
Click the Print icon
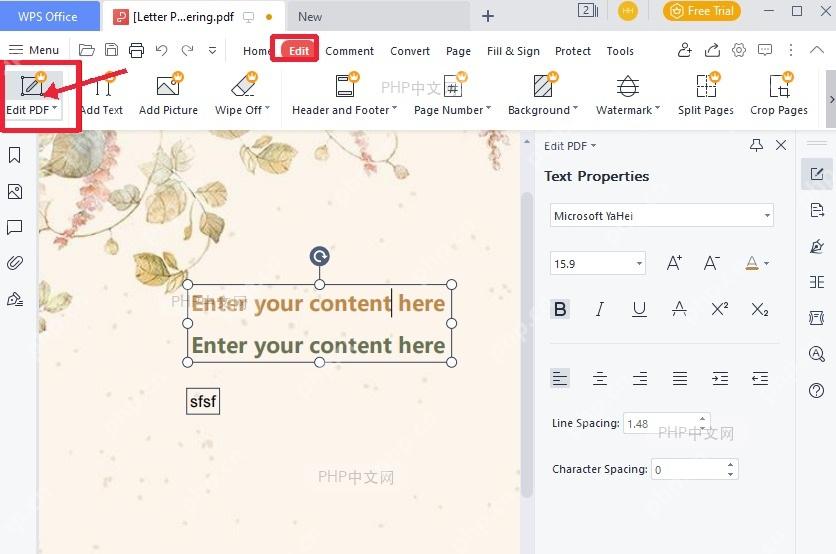tap(136, 50)
